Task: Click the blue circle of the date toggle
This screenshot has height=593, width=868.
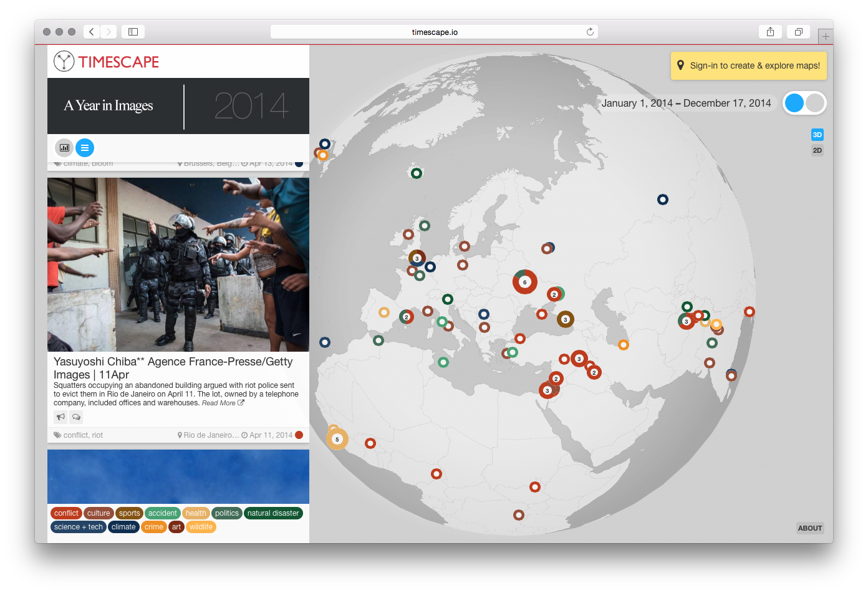Action: pos(794,103)
